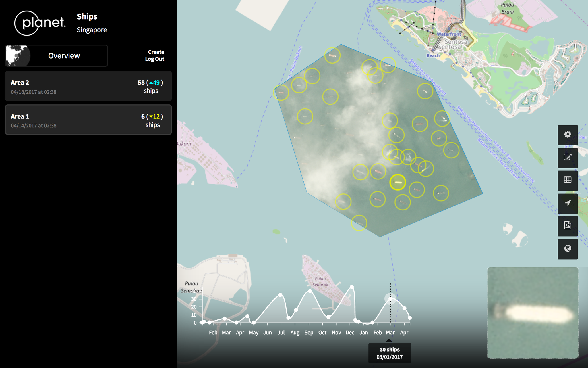Click the Create link
The height and width of the screenshot is (368, 588).
click(156, 52)
